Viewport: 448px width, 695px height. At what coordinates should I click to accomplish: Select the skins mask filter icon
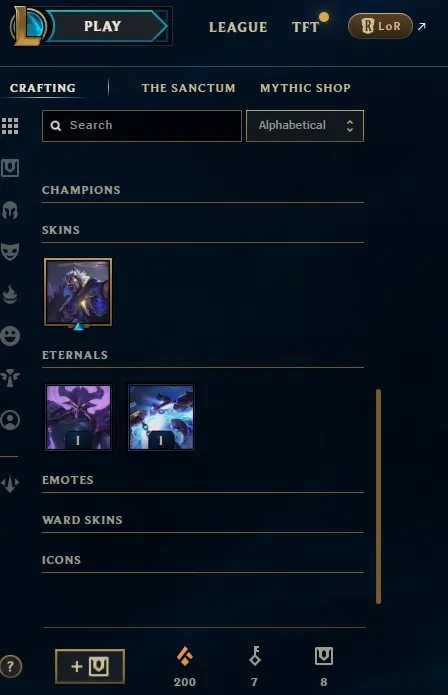click(x=10, y=251)
